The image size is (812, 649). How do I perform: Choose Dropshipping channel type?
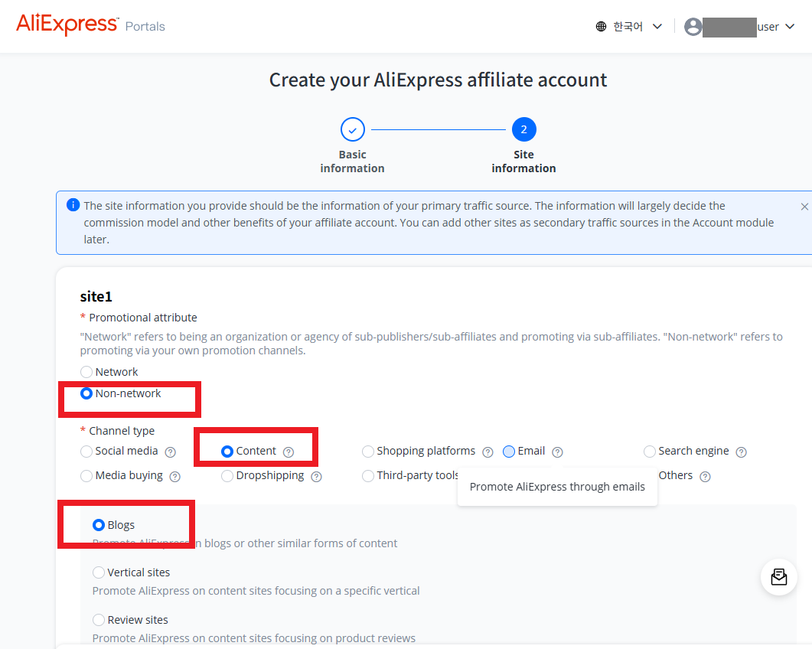pos(227,475)
